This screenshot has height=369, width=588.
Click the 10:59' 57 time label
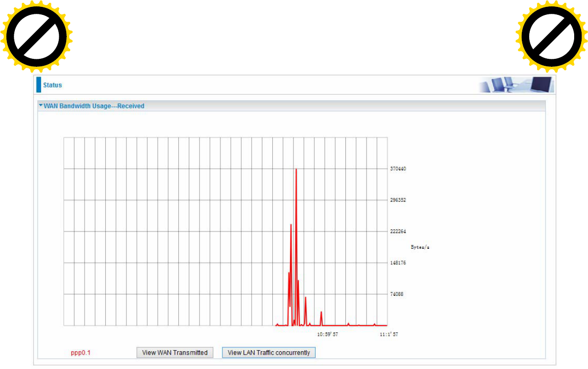pos(328,334)
